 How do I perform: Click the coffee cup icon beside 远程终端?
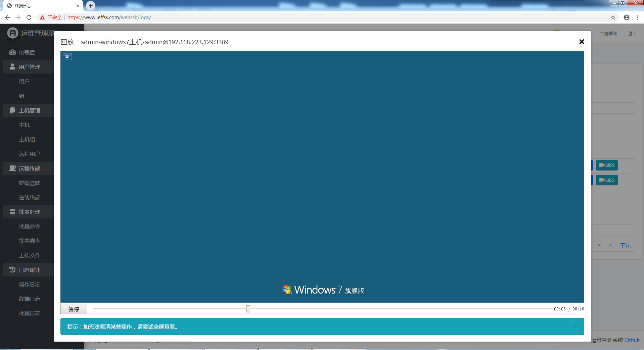[12, 168]
